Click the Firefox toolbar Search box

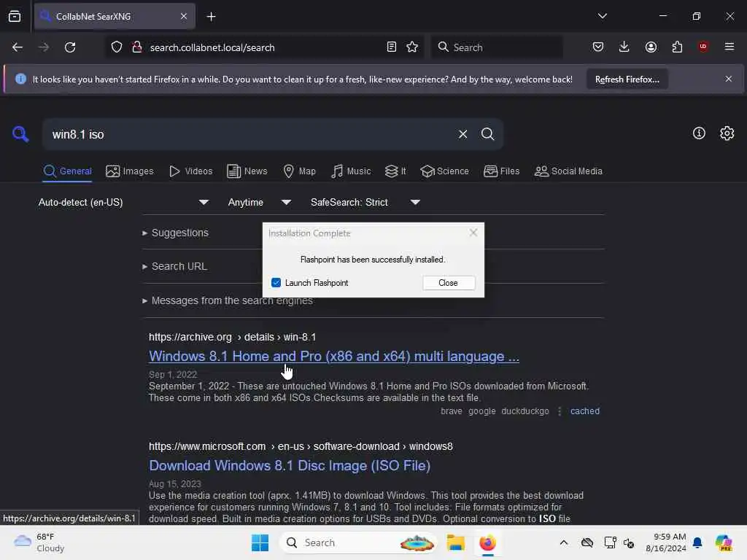[496, 47]
